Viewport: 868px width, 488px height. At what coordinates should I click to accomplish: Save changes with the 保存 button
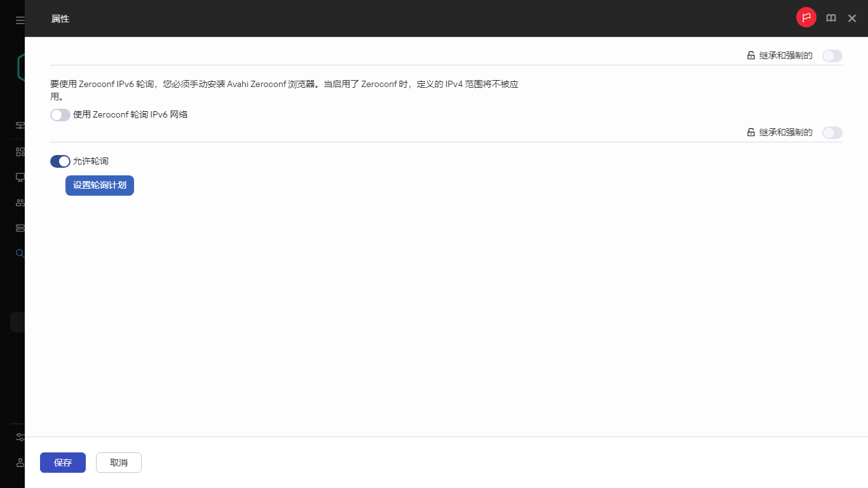[62, 463]
